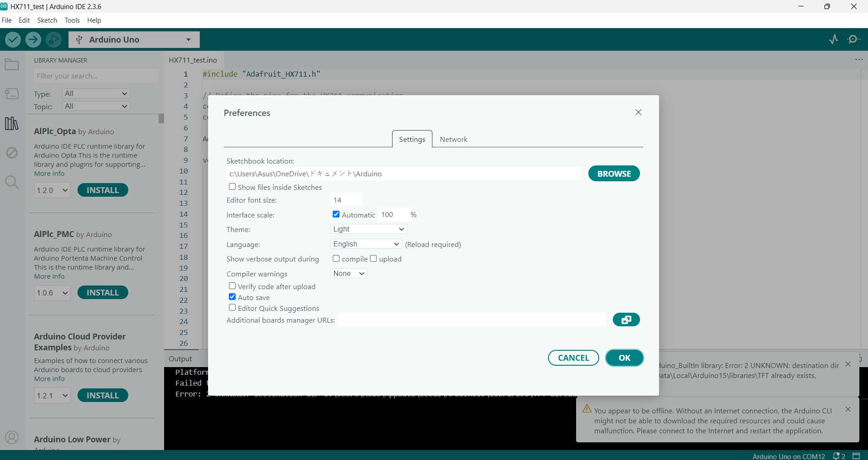The height and width of the screenshot is (460, 868).
Task: Open the Language dropdown
Action: [x=366, y=244]
